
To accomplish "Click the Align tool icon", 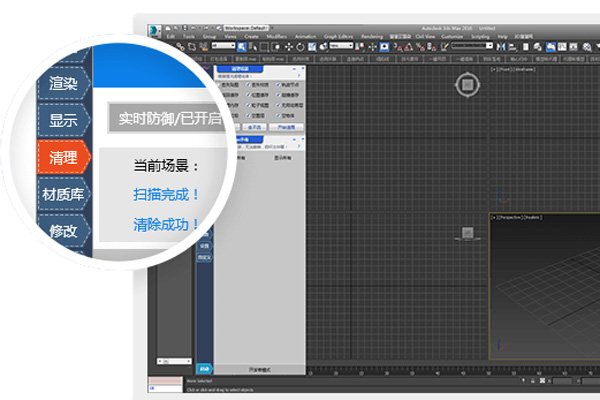I will click(x=512, y=46).
